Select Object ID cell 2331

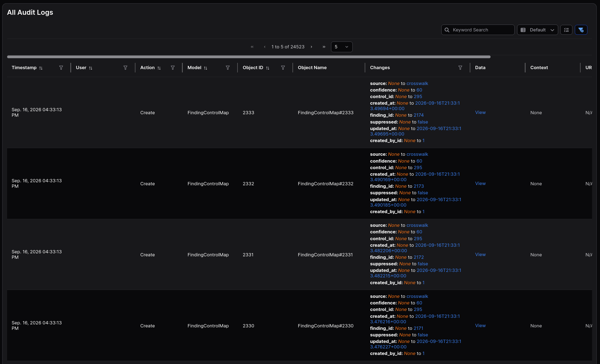[x=248, y=255]
